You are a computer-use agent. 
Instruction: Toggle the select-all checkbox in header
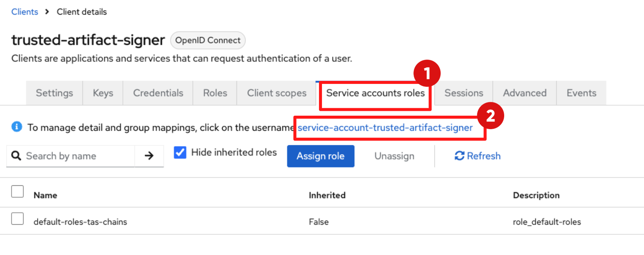click(x=18, y=191)
